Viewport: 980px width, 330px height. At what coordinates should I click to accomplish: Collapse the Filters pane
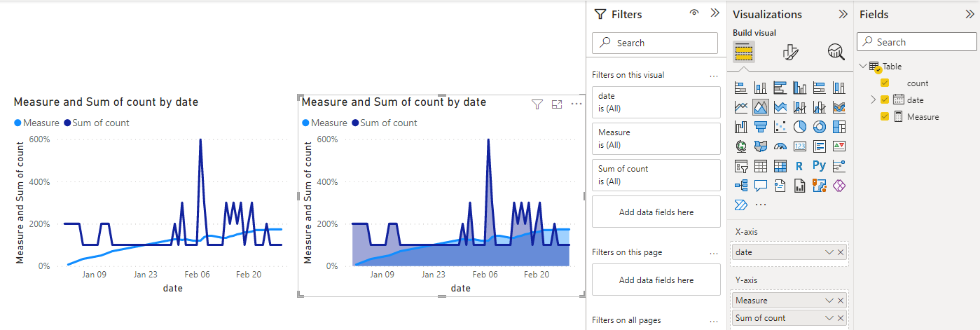(x=715, y=13)
